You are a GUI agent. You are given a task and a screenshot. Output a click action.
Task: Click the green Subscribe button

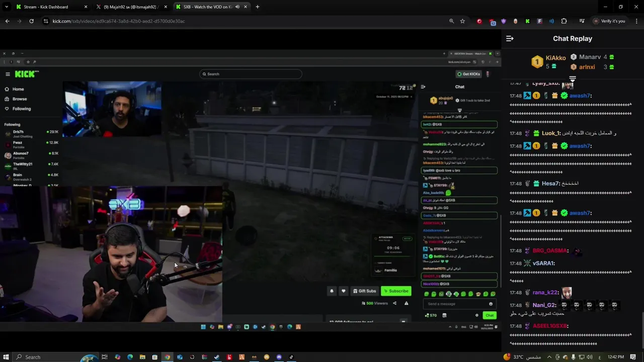click(395, 291)
